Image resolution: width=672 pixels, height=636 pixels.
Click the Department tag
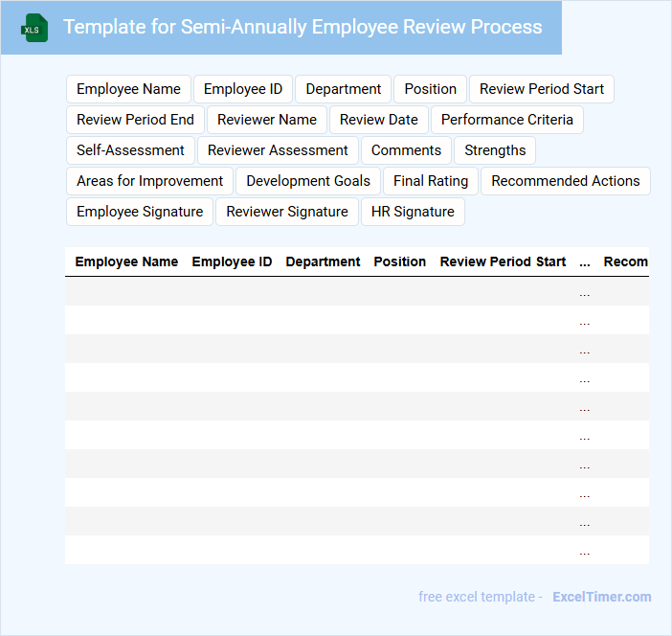[344, 89]
